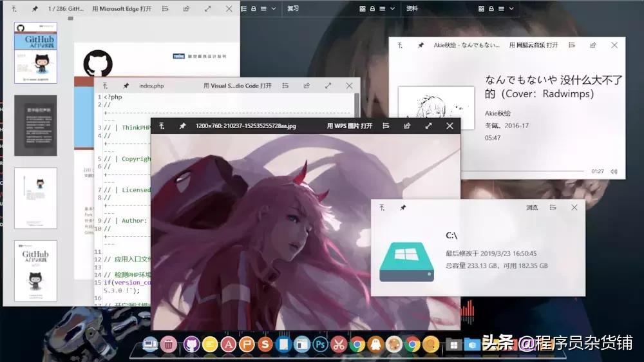Open the Chrome icon right of the scissors
This screenshot has width=644, height=362.
pos(357,345)
